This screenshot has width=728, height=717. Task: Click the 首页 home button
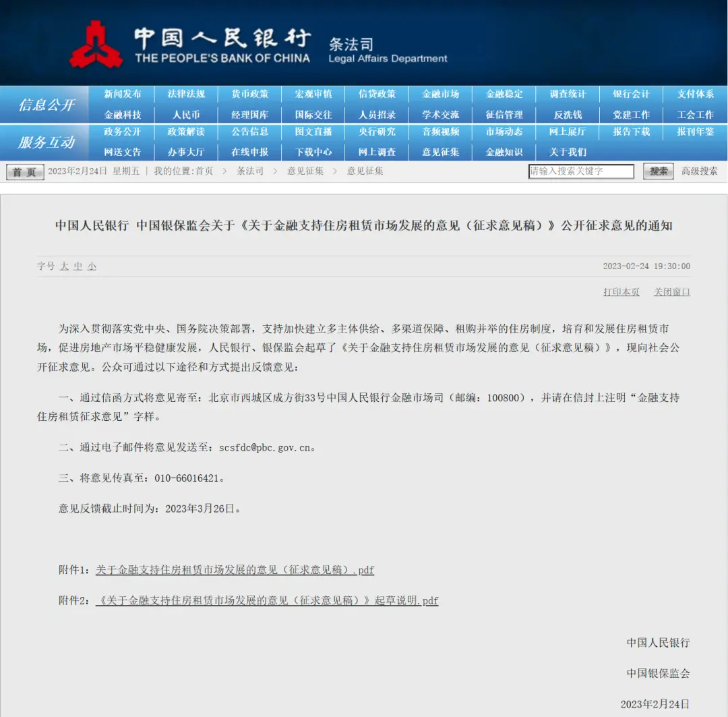(25, 172)
